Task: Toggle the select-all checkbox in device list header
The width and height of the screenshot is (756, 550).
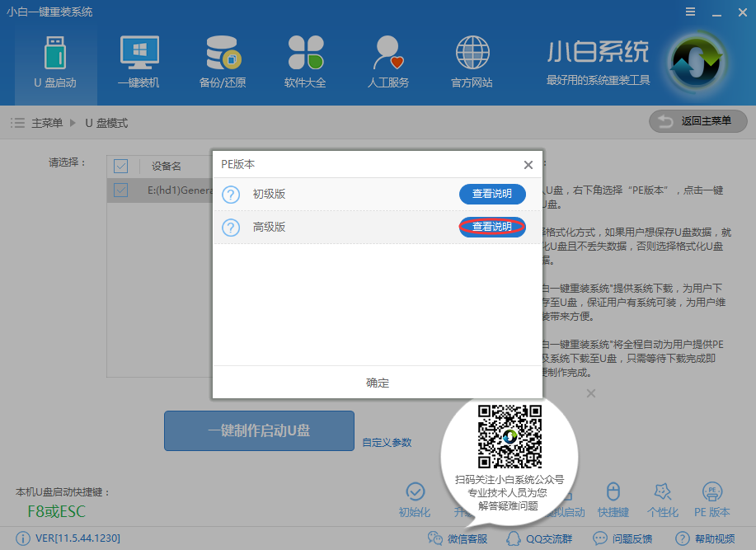Action: (x=121, y=165)
